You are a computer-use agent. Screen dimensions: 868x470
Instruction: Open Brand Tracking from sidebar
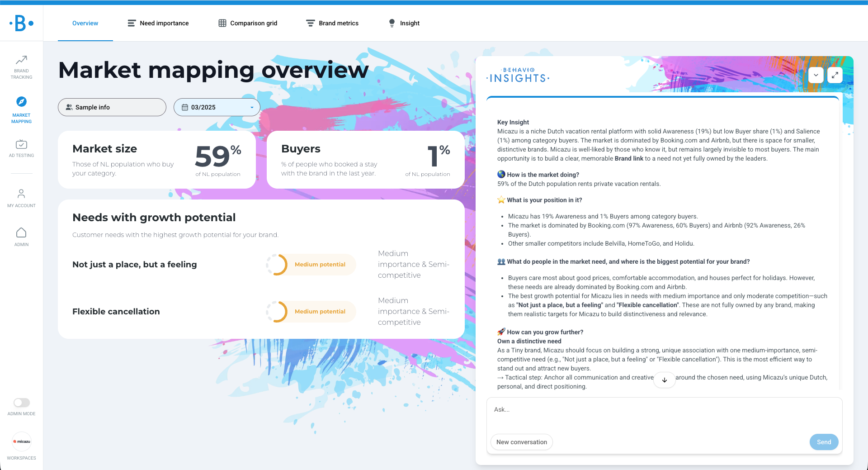coord(21,67)
